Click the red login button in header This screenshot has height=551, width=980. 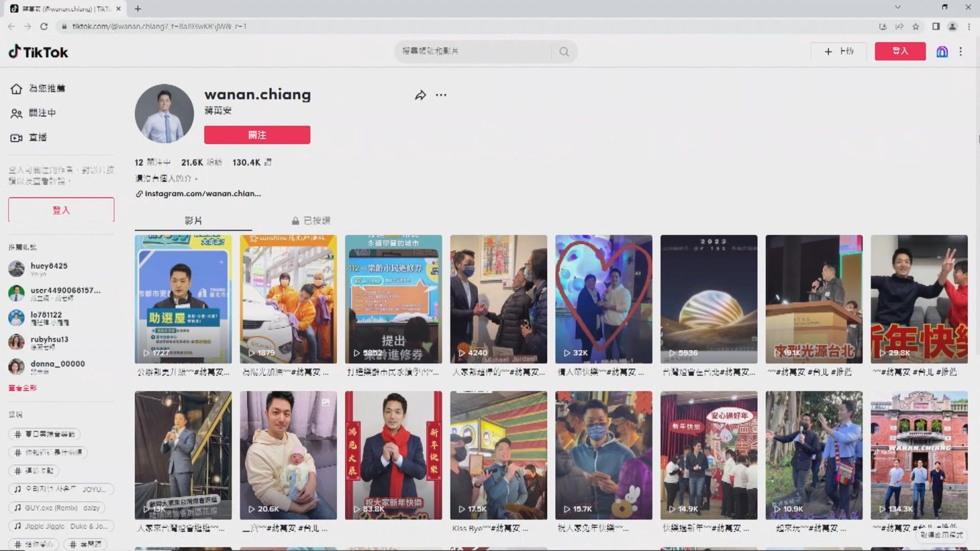(900, 51)
